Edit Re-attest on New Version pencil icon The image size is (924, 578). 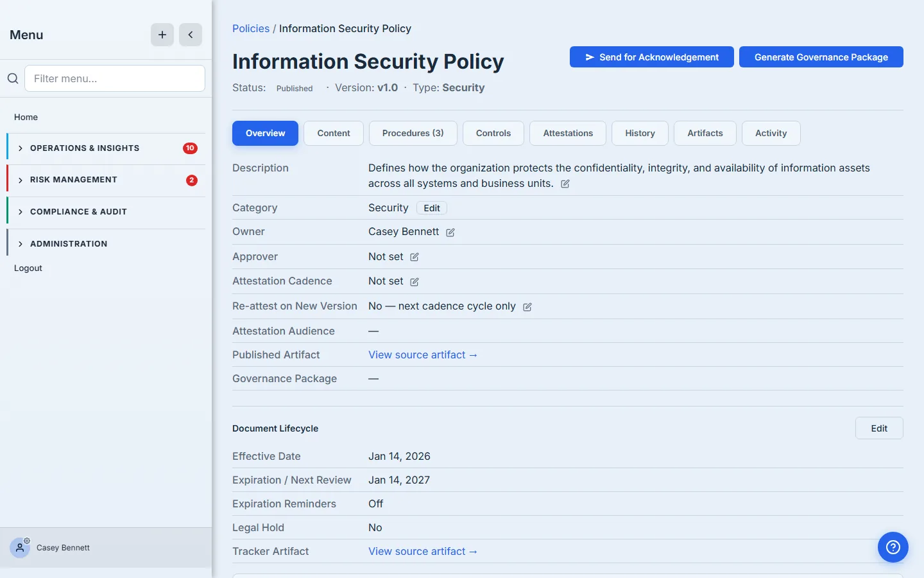527,307
